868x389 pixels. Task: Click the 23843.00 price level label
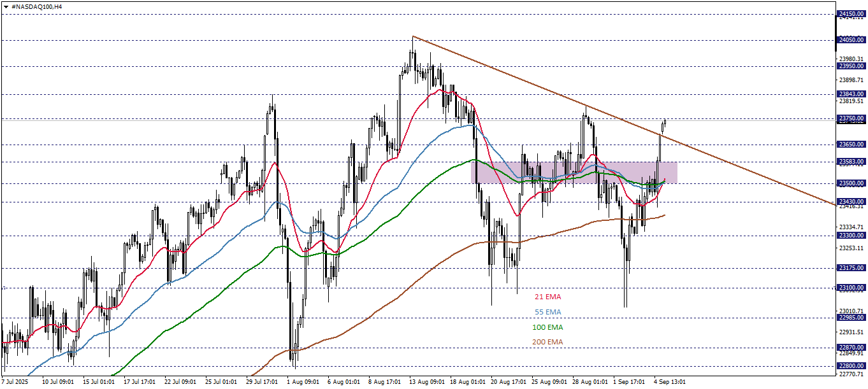click(x=851, y=94)
